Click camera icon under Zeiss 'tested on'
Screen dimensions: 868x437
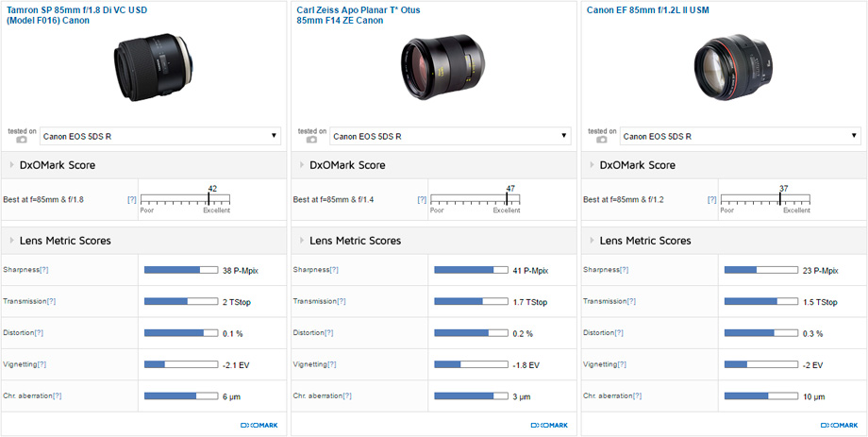point(311,140)
